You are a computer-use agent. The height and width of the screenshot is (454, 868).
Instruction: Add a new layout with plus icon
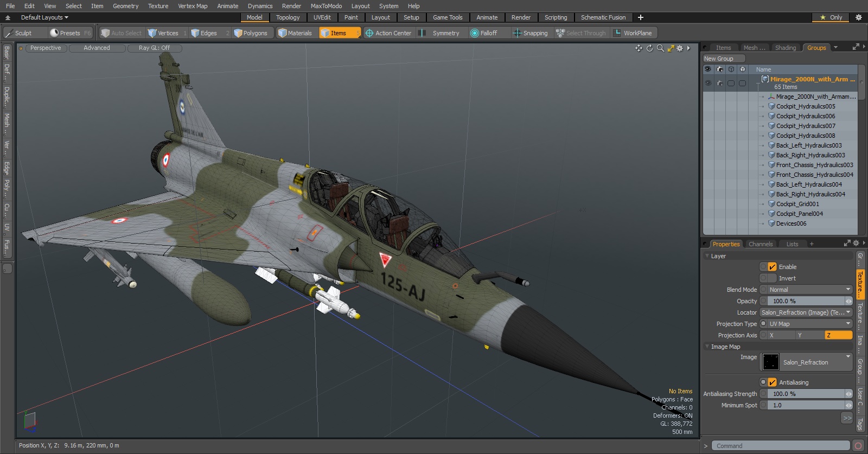click(x=641, y=17)
